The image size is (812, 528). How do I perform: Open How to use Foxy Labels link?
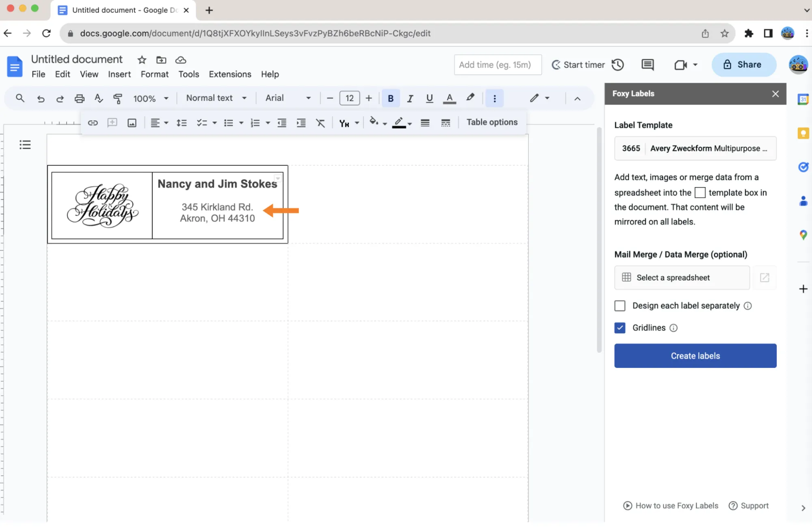point(671,506)
